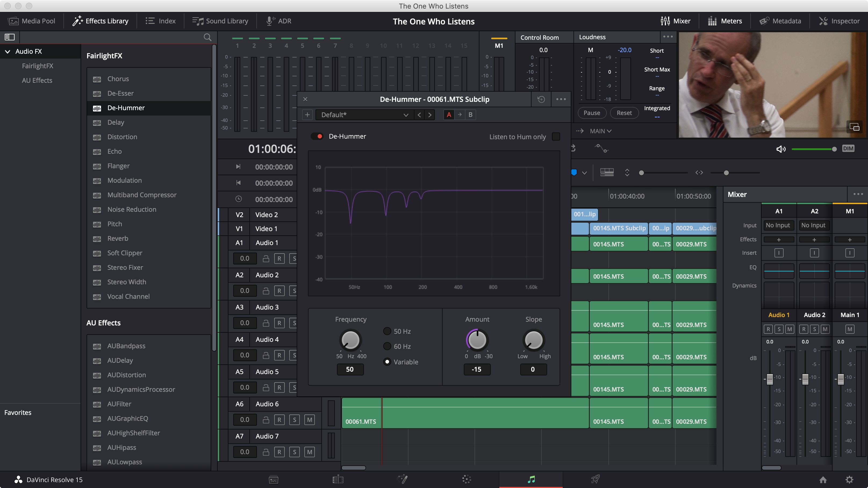Image resolution: width=868 pixels, height=488 pixels.
Task: Drag the Amount knob to adjust dB level
Action: pos(477,340)
